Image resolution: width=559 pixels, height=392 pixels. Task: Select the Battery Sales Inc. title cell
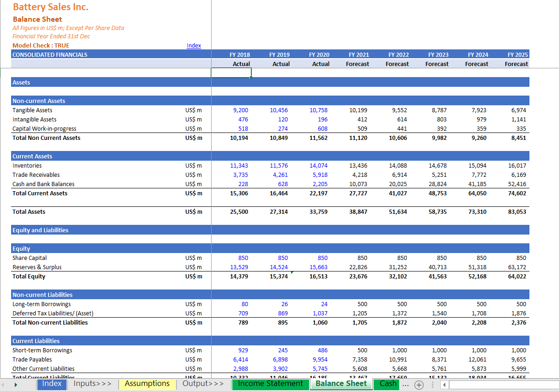coord(51,7)
